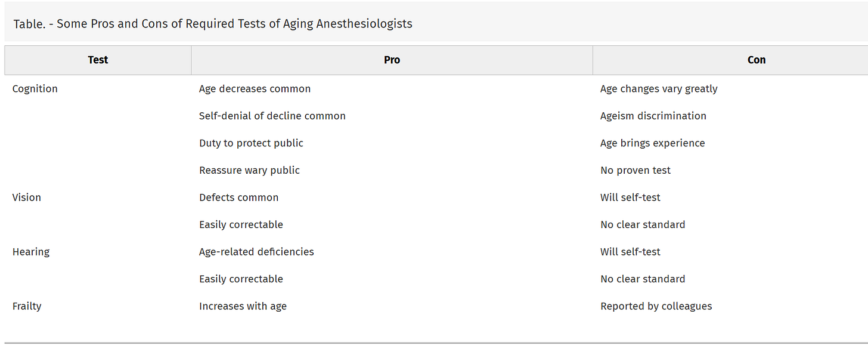Click the 'Age changes vary greatly' cell
This screenshot has height=354, width=868.
click(x=659, y=89)
